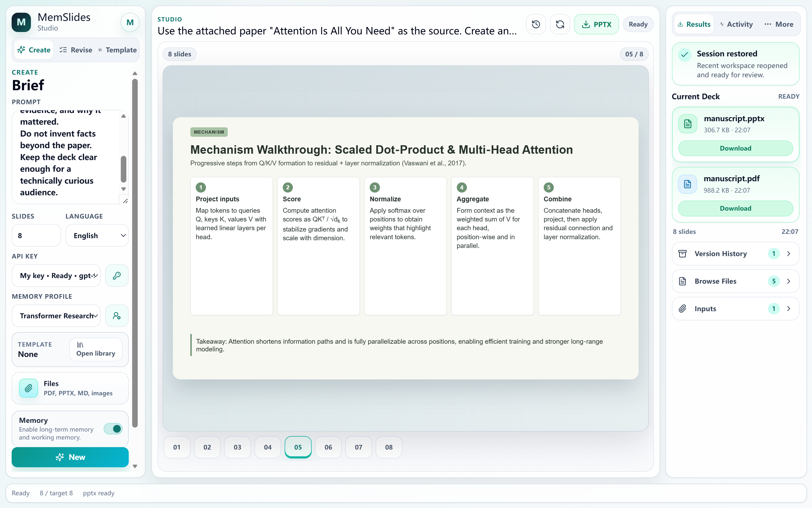Screen dimensions: 812x508
Task: Download manuscript.pptx
Action: pos(736,148)
